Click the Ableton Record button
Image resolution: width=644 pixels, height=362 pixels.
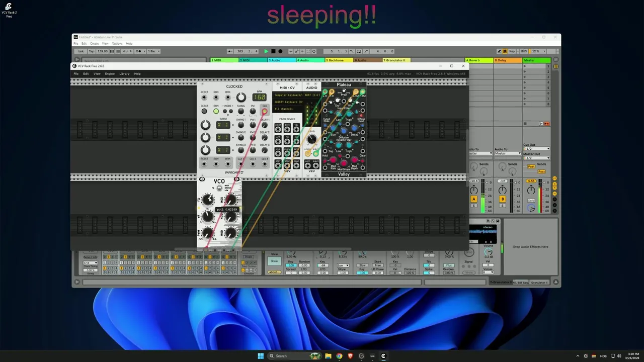point(280,51)
